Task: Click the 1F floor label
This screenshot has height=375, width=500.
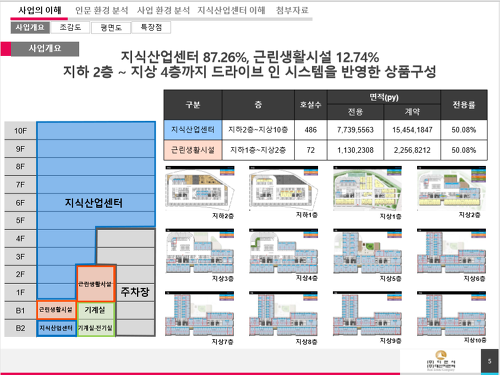Action: tap(20, 292)
